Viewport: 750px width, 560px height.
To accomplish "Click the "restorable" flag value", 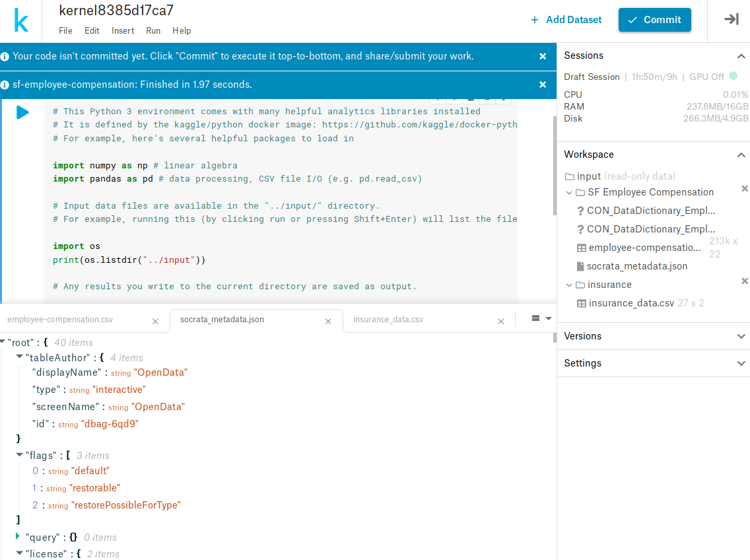I will point(94,488).
